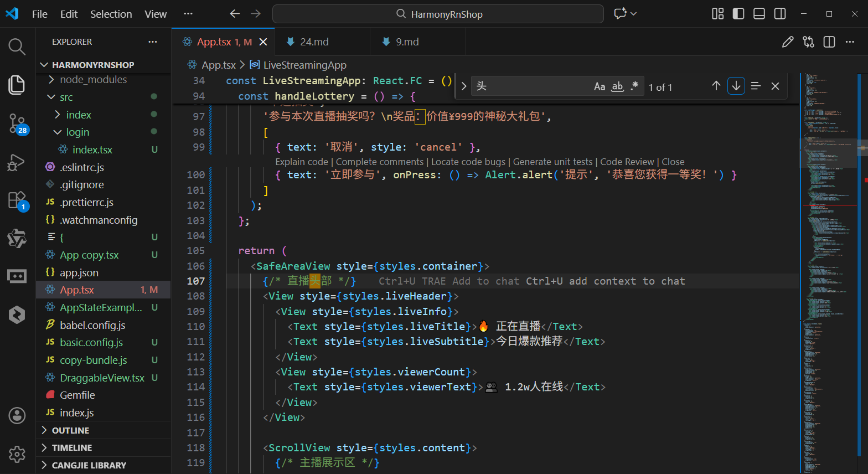Show more menu bar items ellipsis

(x=188, y=14)
